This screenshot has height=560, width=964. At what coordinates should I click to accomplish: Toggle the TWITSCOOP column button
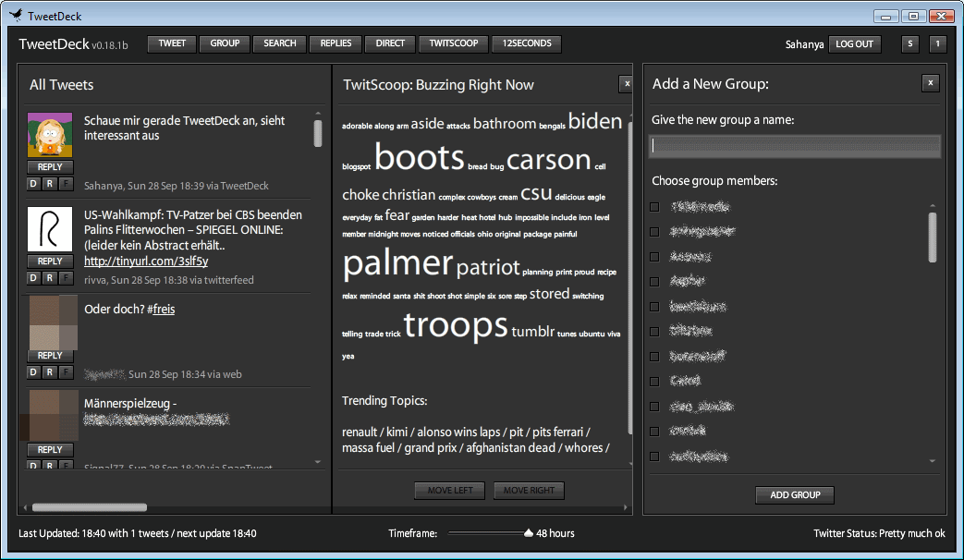tap(454, 43)
